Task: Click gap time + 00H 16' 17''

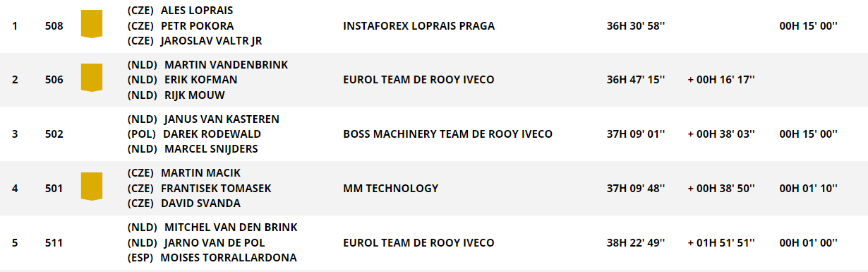Action: [721, 80]
